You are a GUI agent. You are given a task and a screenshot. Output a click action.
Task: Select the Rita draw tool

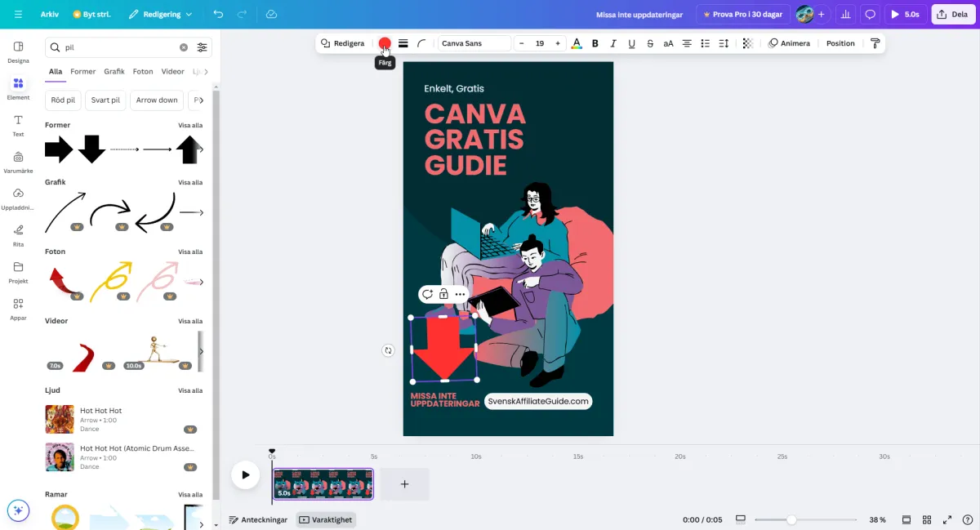(x=18, y=235)
